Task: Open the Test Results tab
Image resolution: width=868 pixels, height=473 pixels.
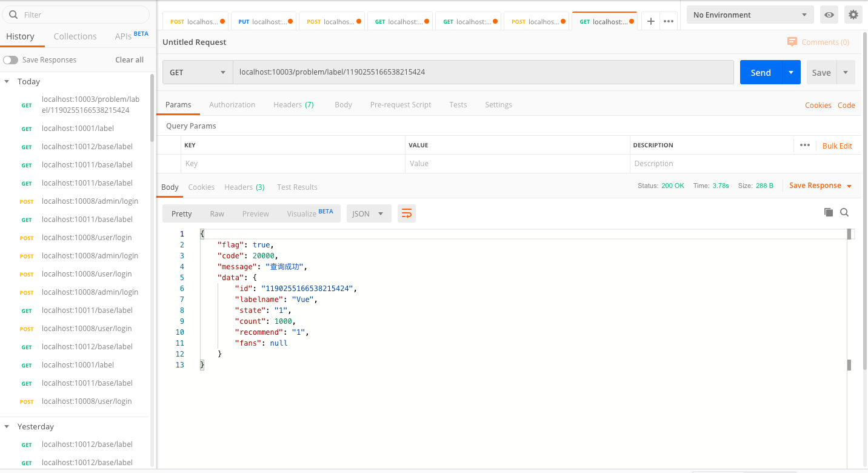Action: click(x=297, y=187)
